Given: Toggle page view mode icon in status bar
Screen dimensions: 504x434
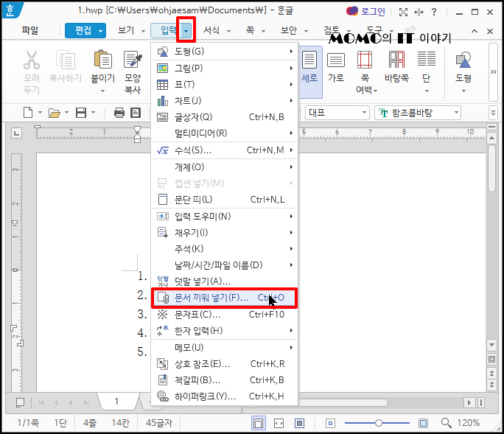Looking at the screenshot, I should point(259,423).
